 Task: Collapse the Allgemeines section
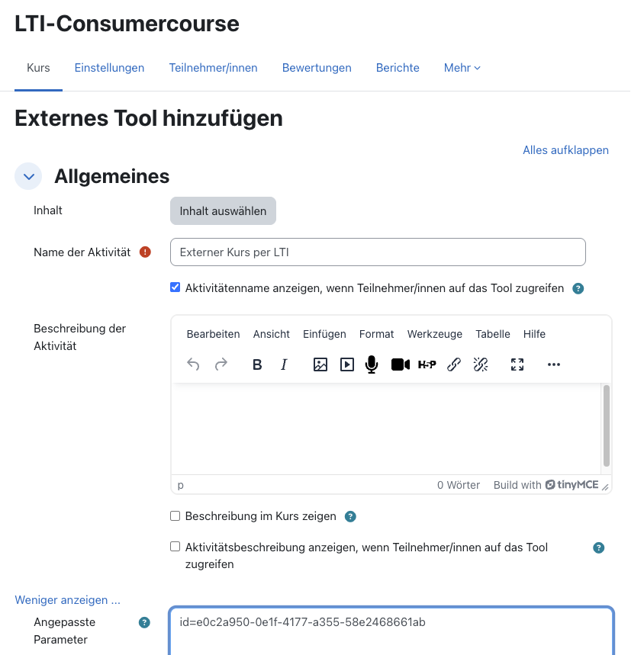tap(28, 176)
